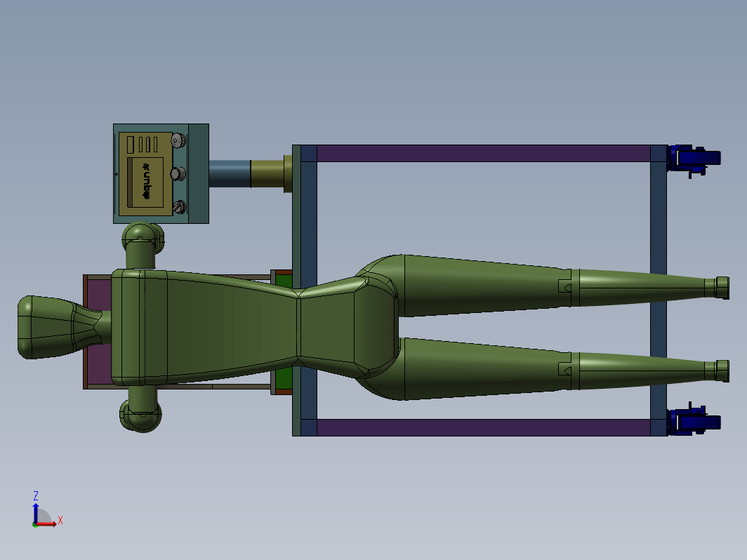Select the right vertical blue frame bar
This screenshot has height=560, width=747.
[659, 291]
